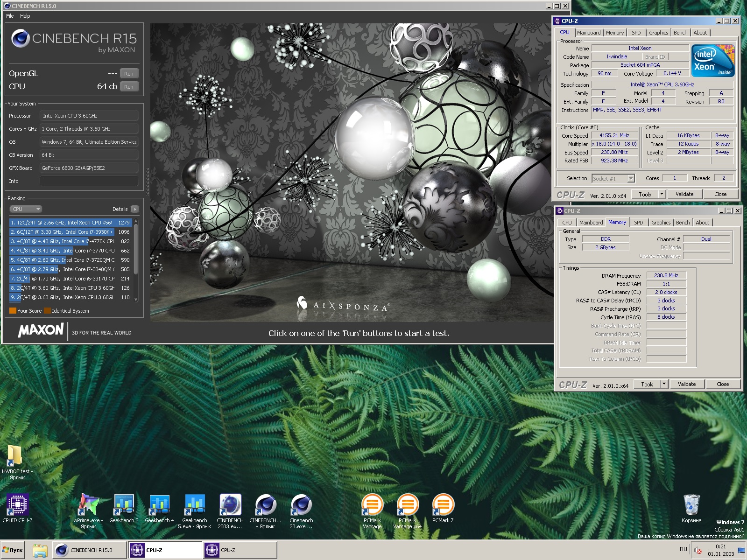The width and height of the screenshot is (747, 560).
Task: Click Close in bottom CPU-Z window
Action: coord(723,384)
